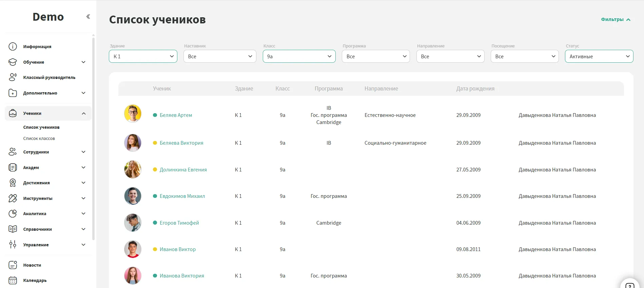Click the Информация info icon
This screenshot has height=288, width=644.
pos(13,47)
